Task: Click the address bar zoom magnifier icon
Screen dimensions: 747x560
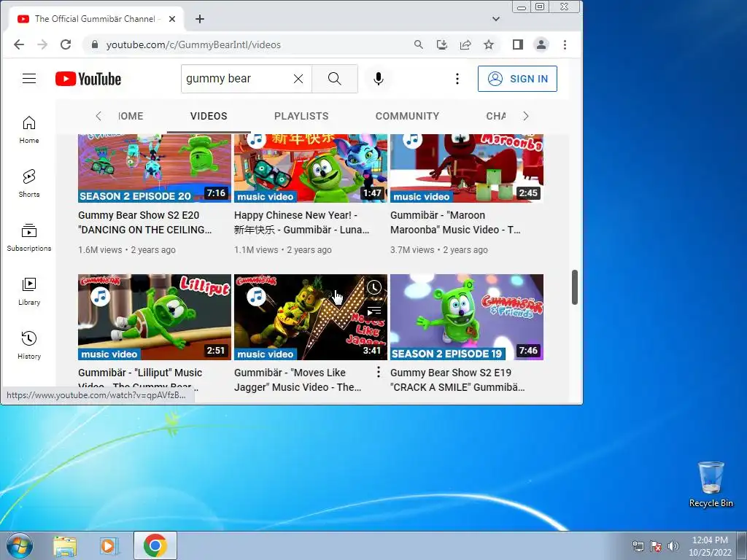Action: pos(418,44)
